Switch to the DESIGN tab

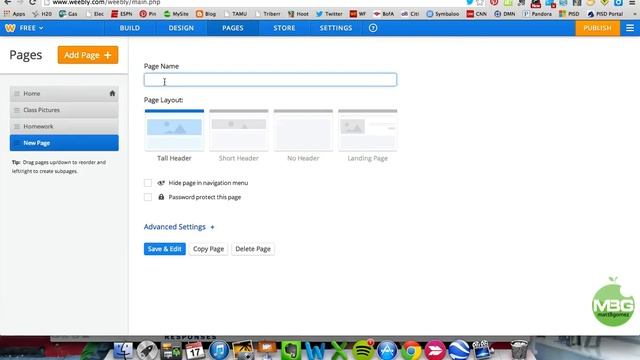(181, 28)
